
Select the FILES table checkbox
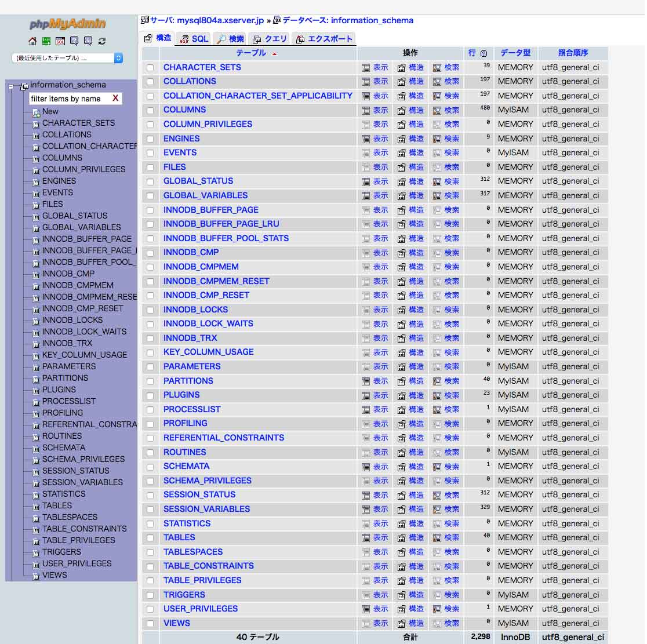(150, 168)
